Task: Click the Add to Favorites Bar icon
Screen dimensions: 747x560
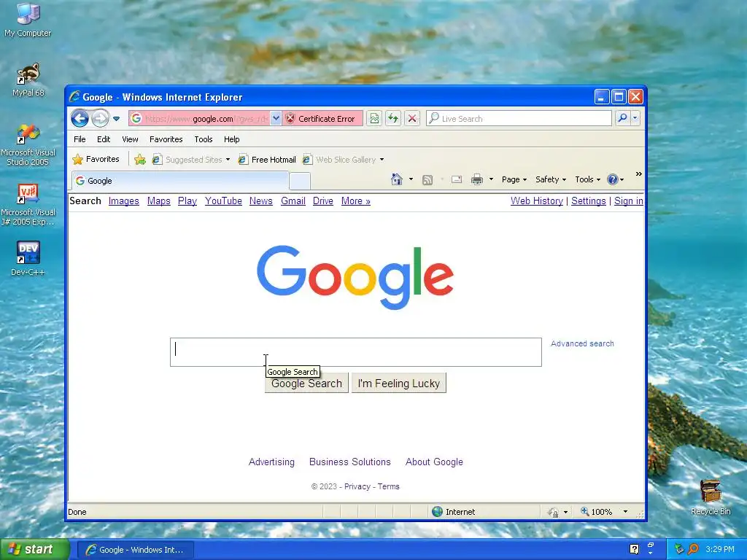Action: point(139,160)
